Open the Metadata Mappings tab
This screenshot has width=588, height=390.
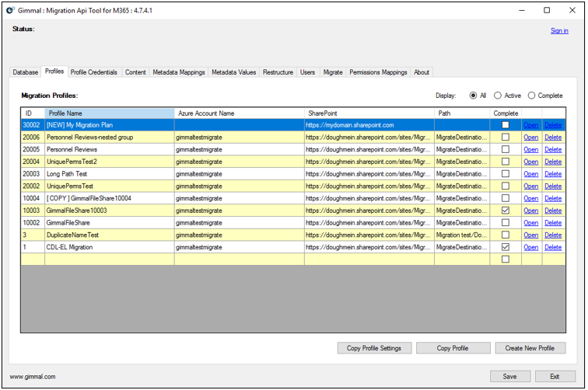tap(179, 72)
